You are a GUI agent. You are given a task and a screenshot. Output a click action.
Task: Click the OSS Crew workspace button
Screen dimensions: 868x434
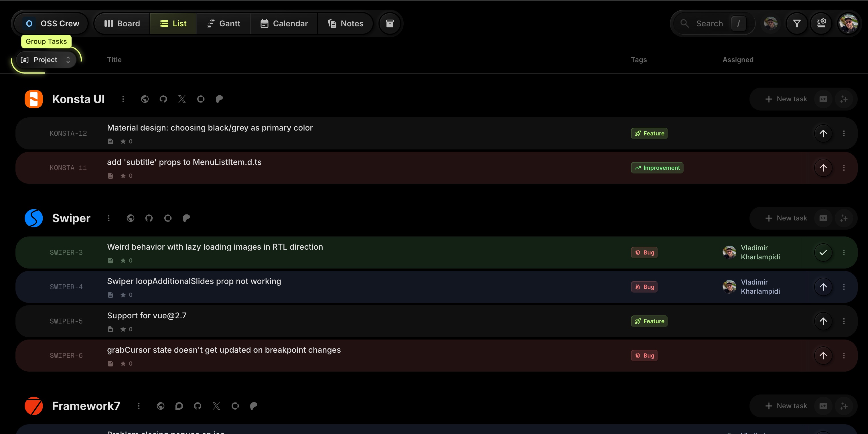(50, 23)
